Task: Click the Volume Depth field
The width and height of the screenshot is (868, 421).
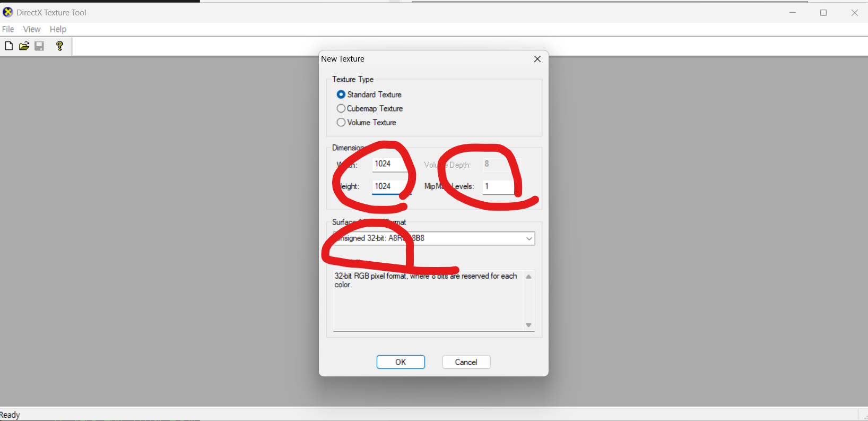Action: point(501,164)
